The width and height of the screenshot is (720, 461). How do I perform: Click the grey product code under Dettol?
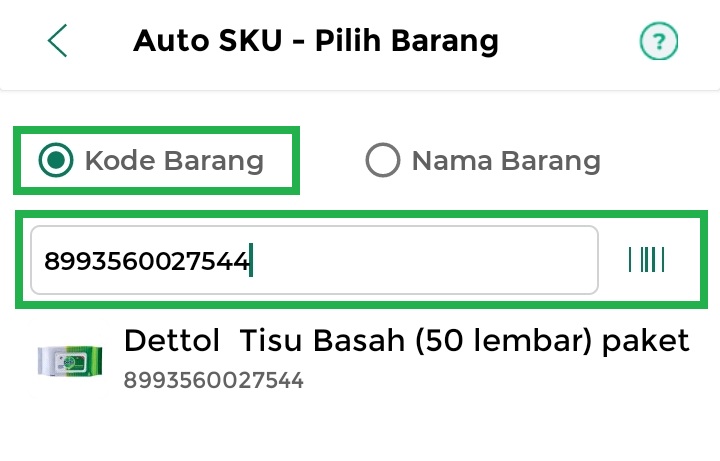coord(213,380)
